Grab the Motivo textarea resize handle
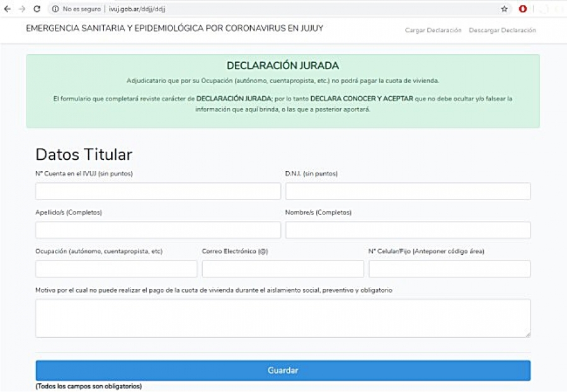This screenshot has height=392, width=567. [x=527, y=334]
